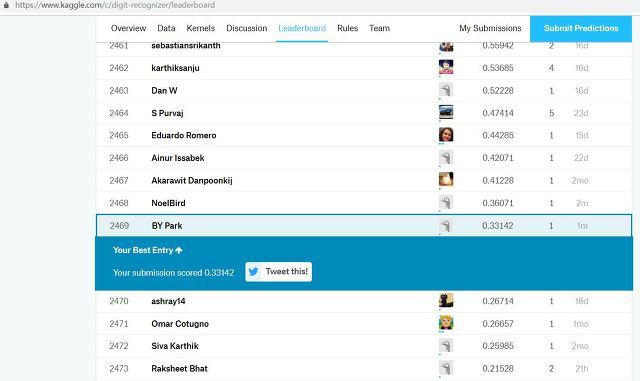Screen dimensions: 640x381
Task: Click score 0.53685 in karthiksanju row
Action: (x=498, y=68)
